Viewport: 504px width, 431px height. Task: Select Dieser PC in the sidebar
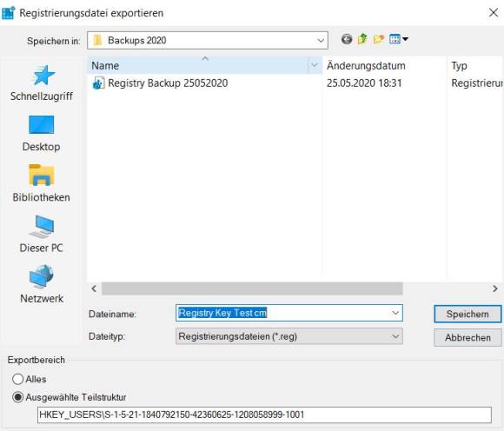pyautogui.click(x=42, y=235)
